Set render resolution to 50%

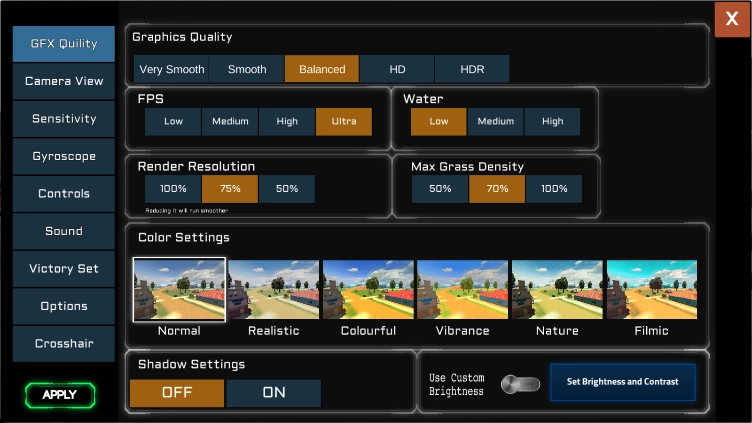pyautogui.click(x=287, y=189)
